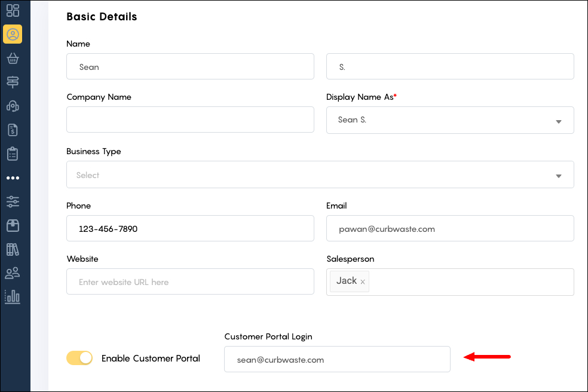Image resolution: width=588 pixels, height=392 pixels.
Task: Click the ellipsis to show more sidebar options
Action: pos(13,177)
